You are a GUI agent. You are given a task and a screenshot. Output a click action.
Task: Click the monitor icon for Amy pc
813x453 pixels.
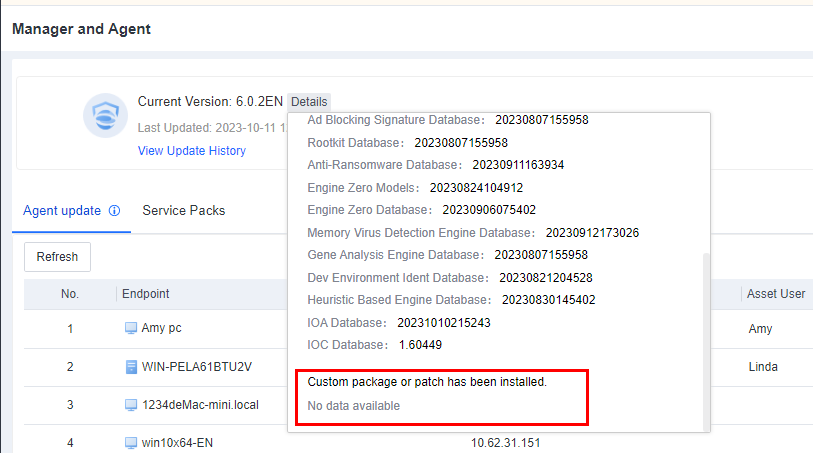[x=130, y=328]
